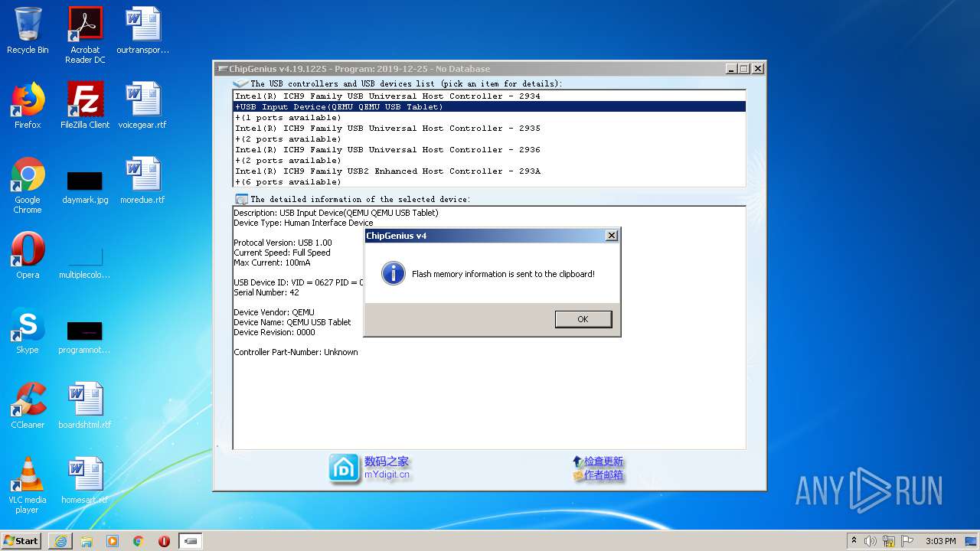Minimize the ChipGenius main window
Image resolution: width=980 pixels, height=551 pixels.
(x=730, y=68)
